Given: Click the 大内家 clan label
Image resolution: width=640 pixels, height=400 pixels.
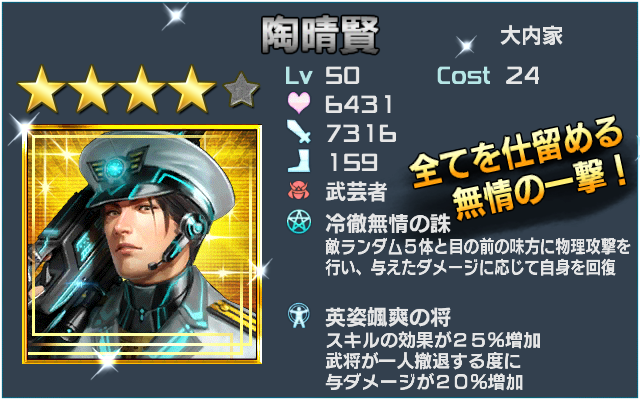Looking at the screenshot, I should 531,36.
